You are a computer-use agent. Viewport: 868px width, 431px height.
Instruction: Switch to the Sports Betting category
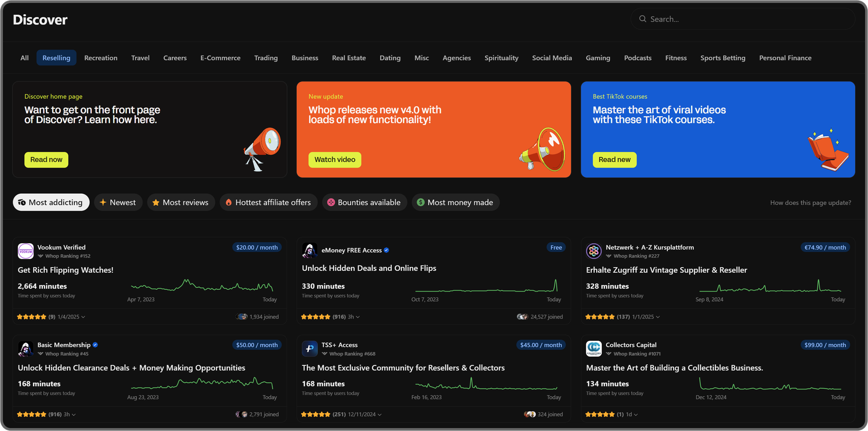click(723, 58)
